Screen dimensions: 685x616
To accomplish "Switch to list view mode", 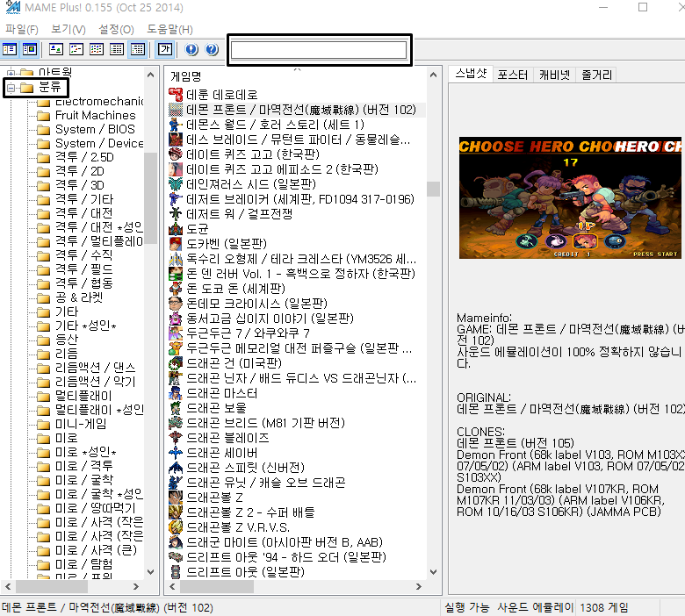I will 97,49.
